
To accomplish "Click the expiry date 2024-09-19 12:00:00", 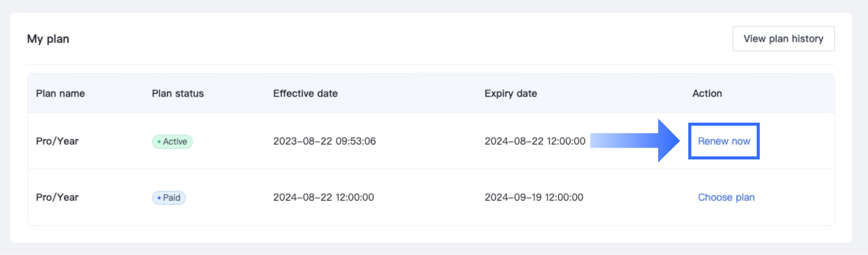I will [x=534, y=198].
